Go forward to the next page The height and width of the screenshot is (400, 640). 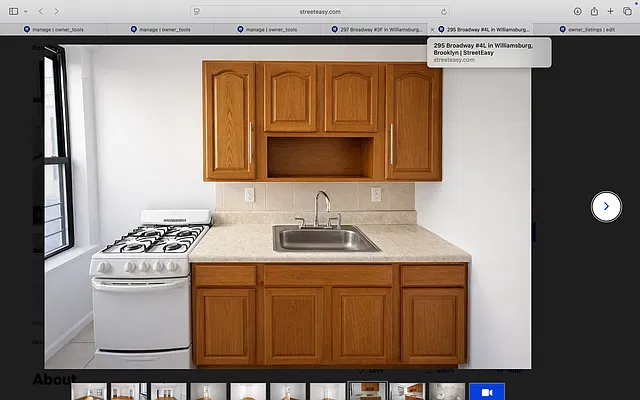[56, 11]
